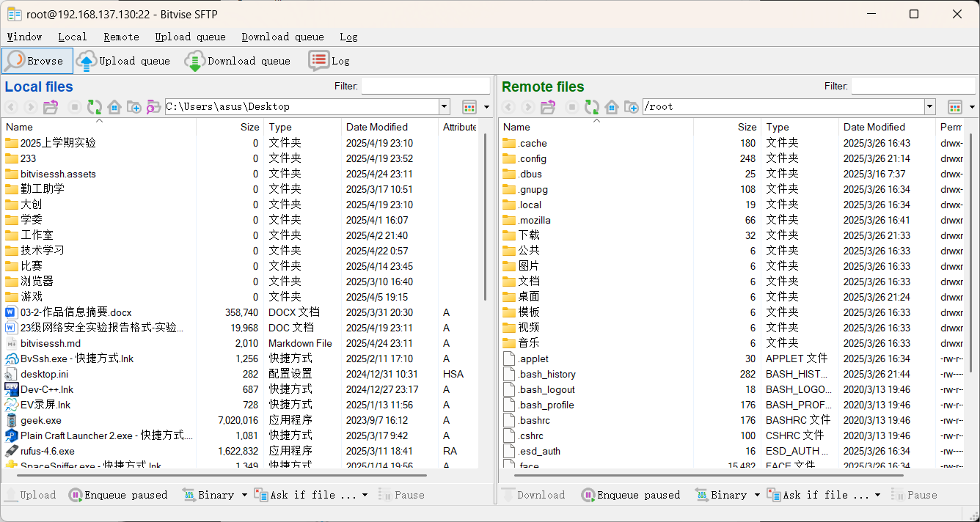The width and height of the screenshot is (980, 522).
Task: Expand local path history dropdown
Action: coord(444,107)
